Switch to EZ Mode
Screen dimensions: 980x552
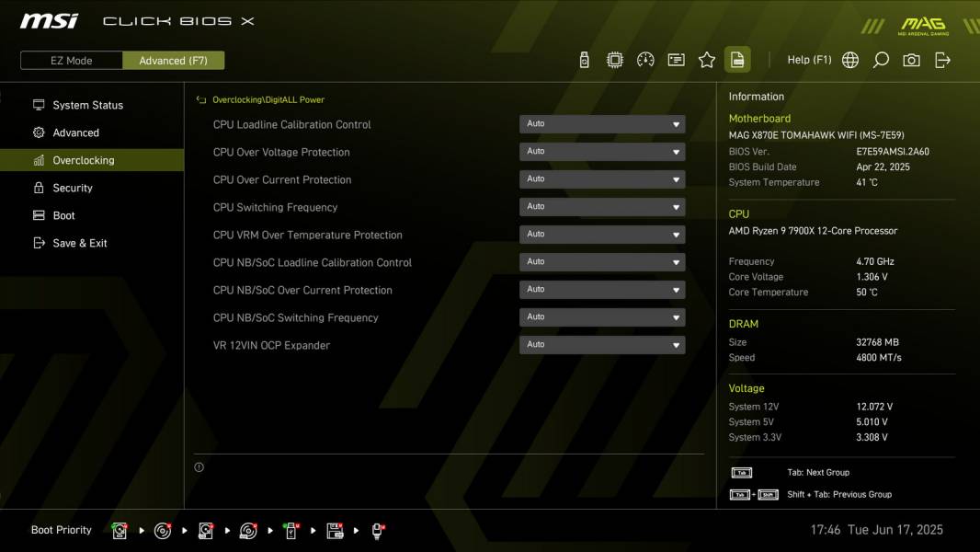[72, 61]
